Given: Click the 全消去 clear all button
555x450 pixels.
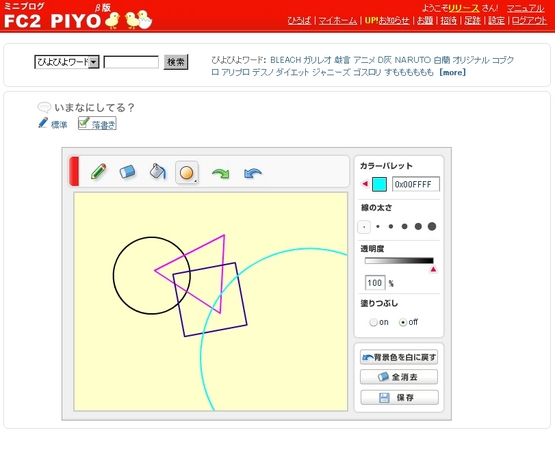Looking at the screenshot, I should [x=399, y=377].
